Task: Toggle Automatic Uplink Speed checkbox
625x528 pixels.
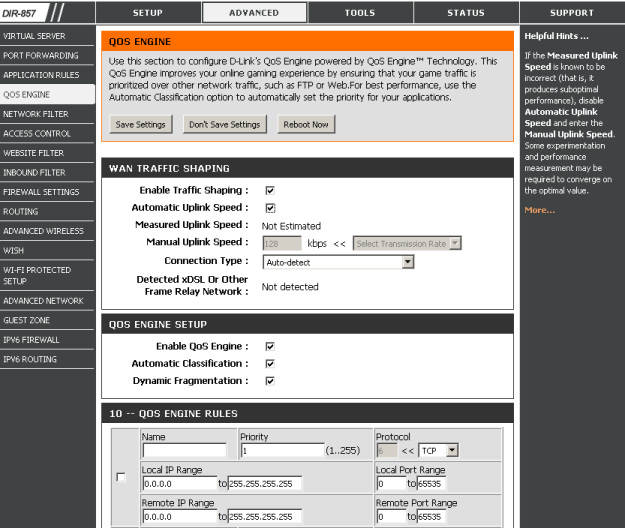Action: pos(270,208)
